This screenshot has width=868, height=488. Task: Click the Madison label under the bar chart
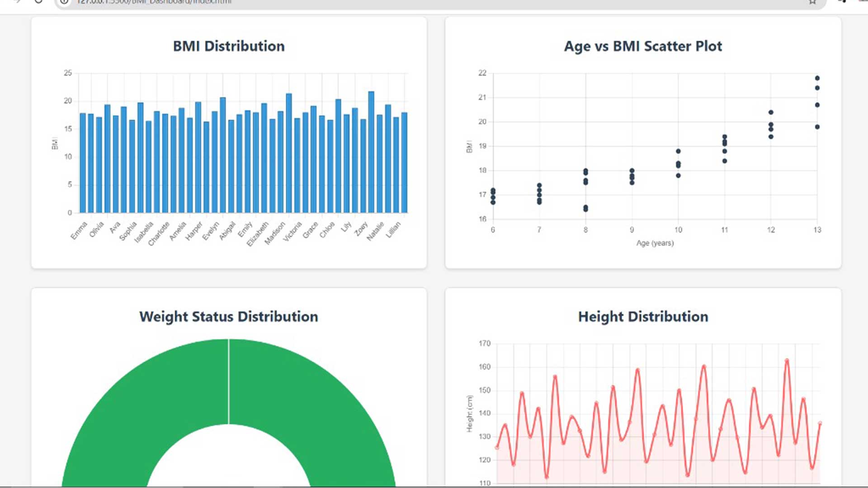click(275, 233)
